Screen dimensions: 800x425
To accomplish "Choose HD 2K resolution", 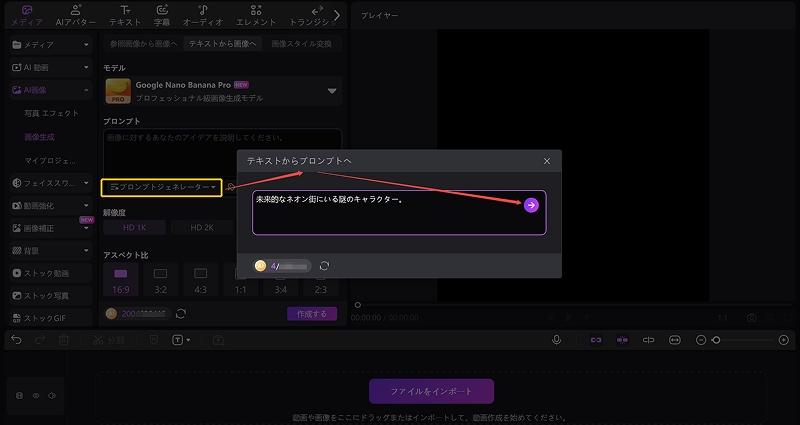I will coord(202,228).
